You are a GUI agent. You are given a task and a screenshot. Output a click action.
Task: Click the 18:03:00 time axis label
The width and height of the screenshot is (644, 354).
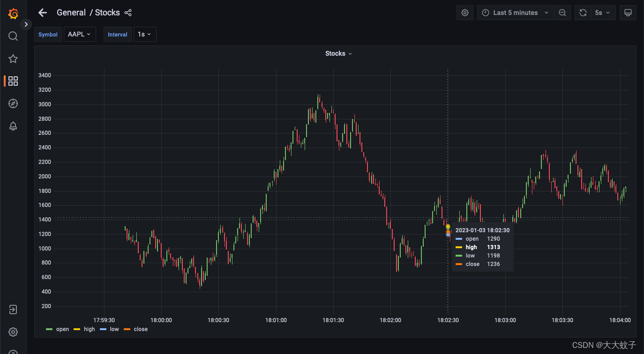(x=505, y=320)
